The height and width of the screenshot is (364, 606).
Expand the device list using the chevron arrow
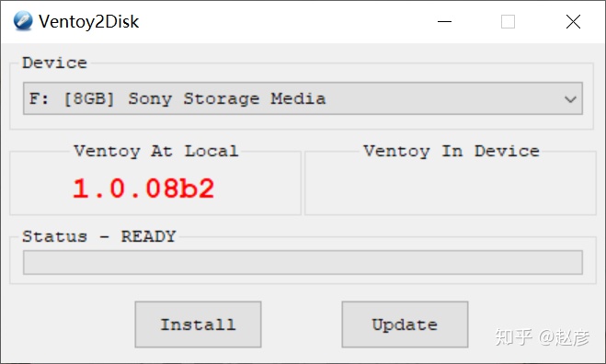point(570,99)
